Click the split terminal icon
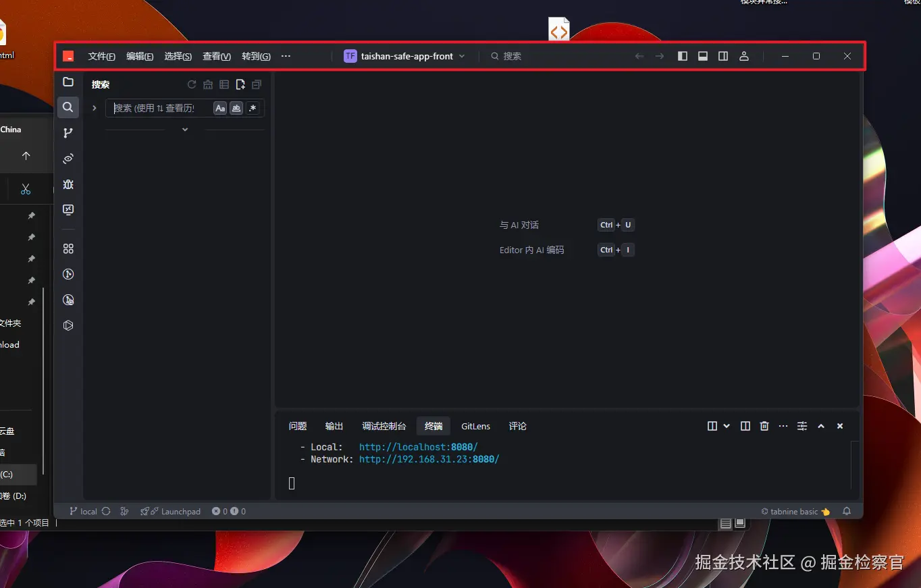Screen dimensions: 921x588 point(745,426)
